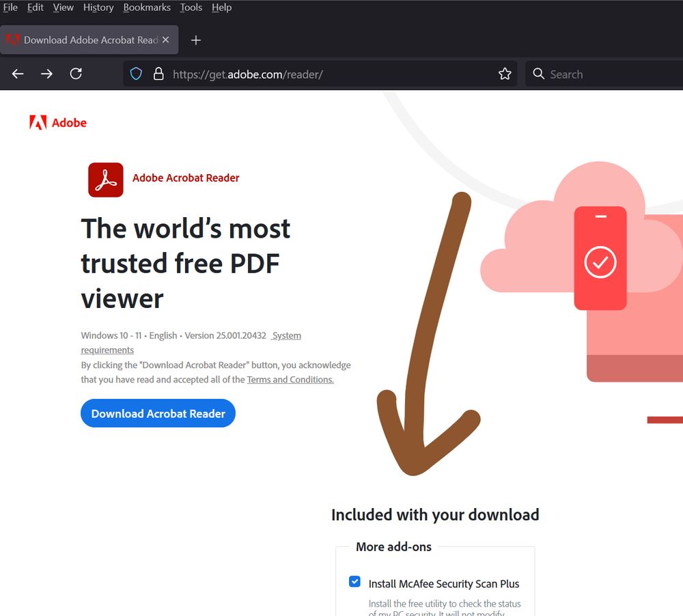Open the History menu

click(x=98, y=8)
